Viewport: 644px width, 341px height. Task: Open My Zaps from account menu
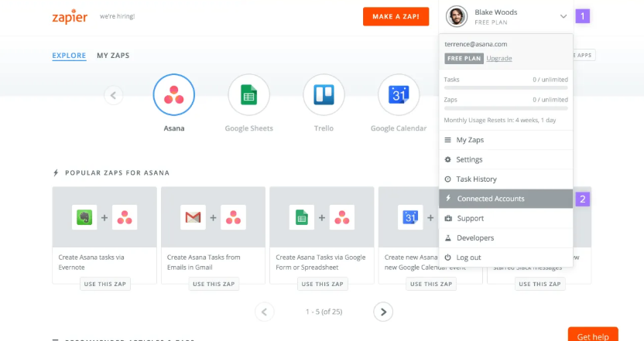[505, 140]
